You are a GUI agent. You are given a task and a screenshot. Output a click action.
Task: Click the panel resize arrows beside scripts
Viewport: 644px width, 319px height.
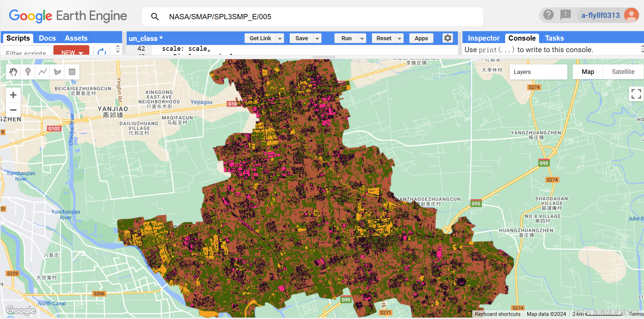[118, 49]
